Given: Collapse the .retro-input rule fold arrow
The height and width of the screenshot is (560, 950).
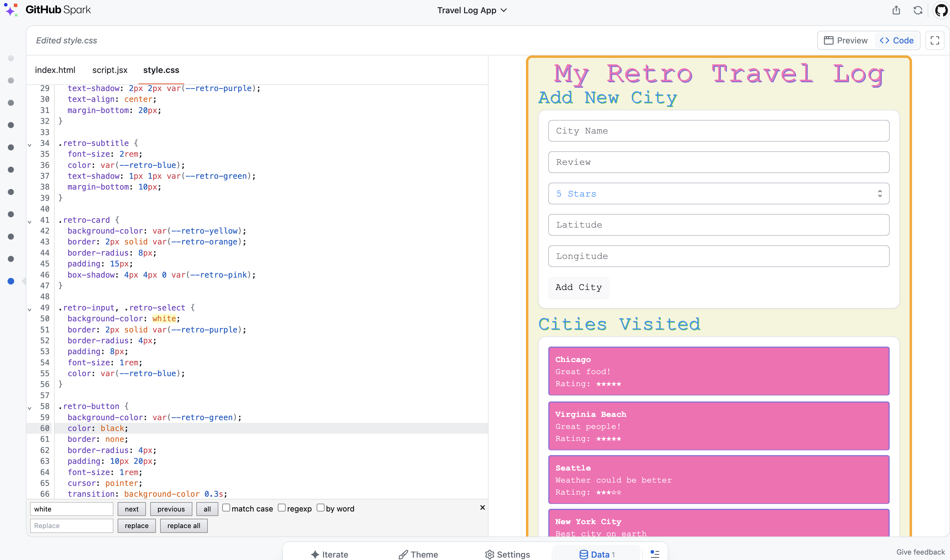Looking at the screenshot, I should (x=30, y=310).
